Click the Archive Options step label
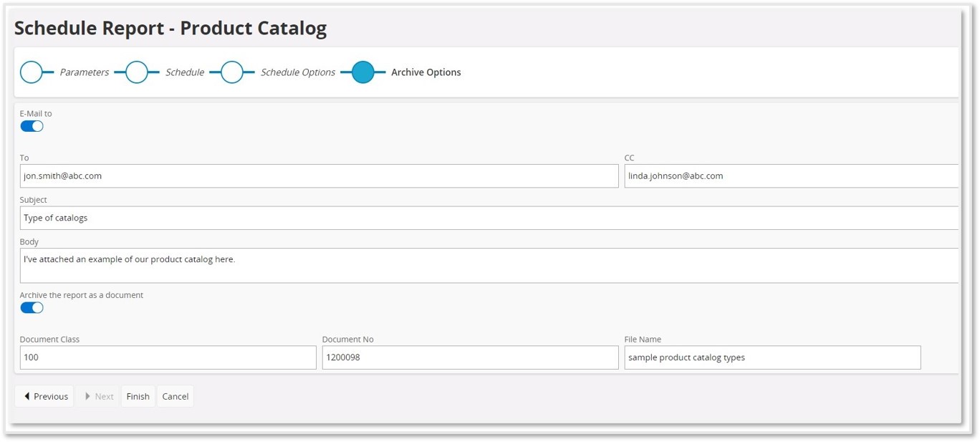 [x=426, y=72]
